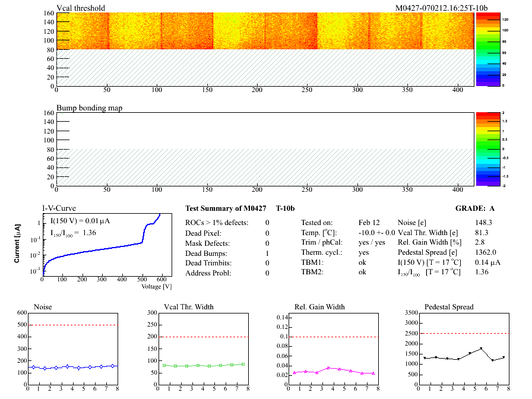Viewport: 532px width, 399px height.
Task: Click the 'Vcal threshold' map title
Action: [81, 8]
